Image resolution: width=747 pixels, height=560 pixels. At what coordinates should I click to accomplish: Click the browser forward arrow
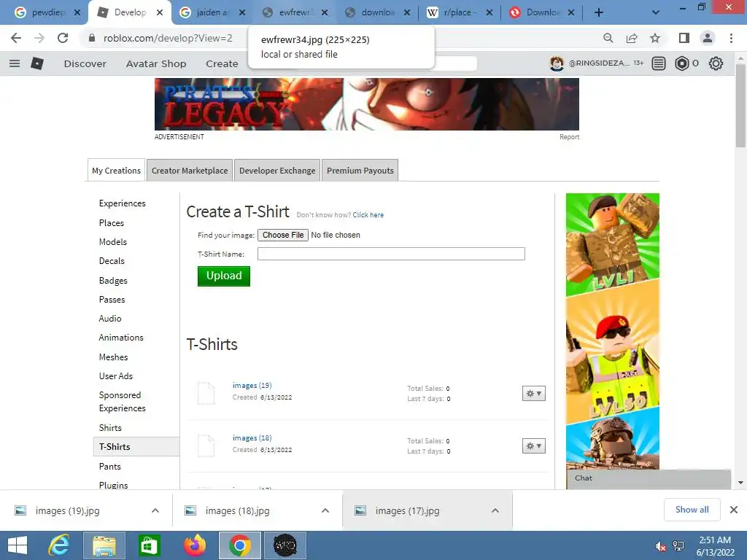(x=39, y=38)
